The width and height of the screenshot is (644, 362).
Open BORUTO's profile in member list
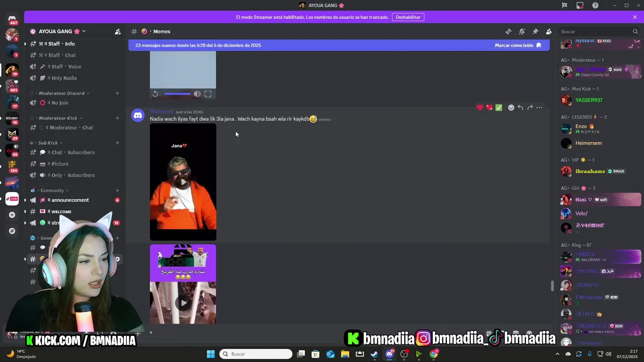[600, 286]
